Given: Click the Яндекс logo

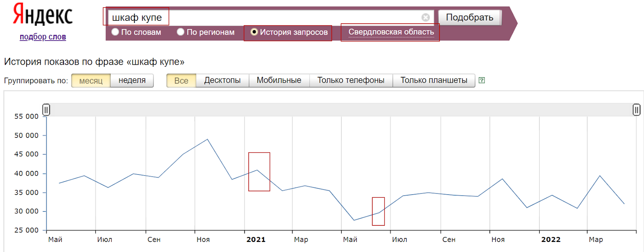Looking at the screenshot, I should [x=43, y=14].
